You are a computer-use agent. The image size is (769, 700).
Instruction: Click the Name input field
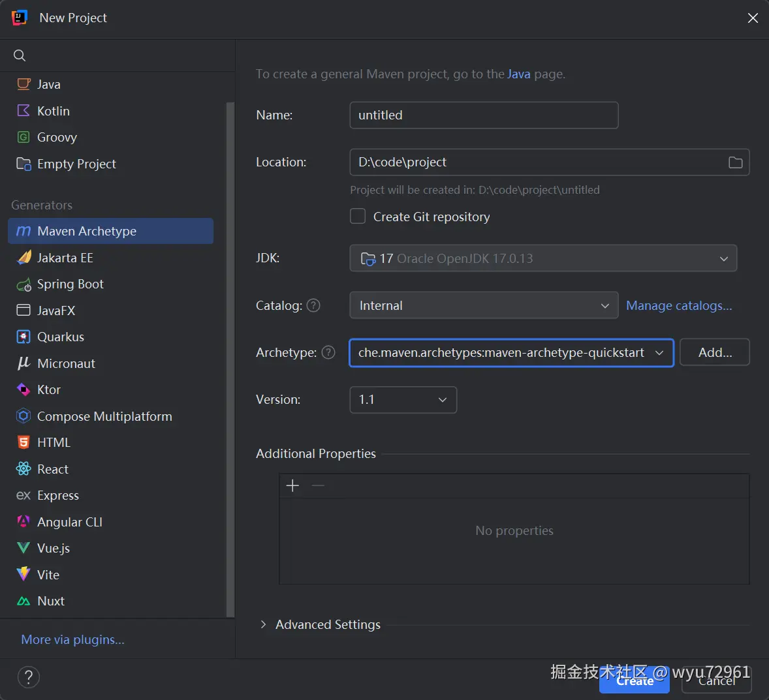[x=484, y=115]
